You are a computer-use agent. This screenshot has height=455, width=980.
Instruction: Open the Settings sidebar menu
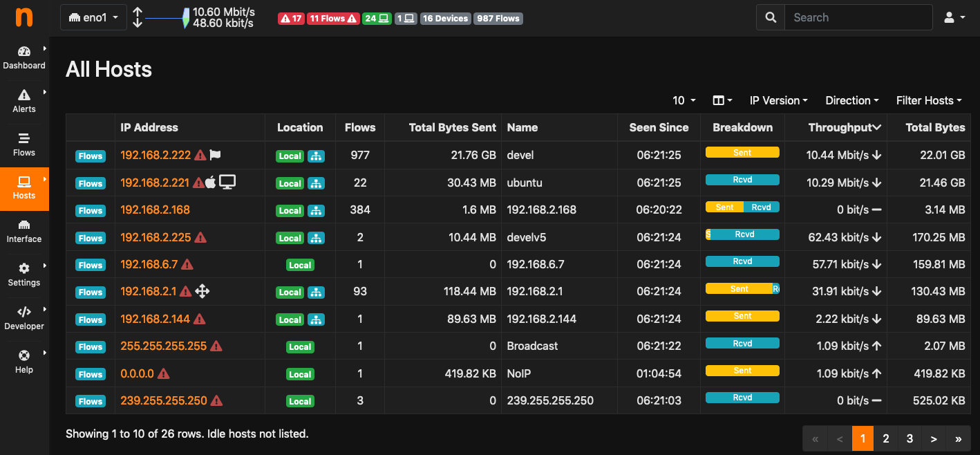[24, 275]
